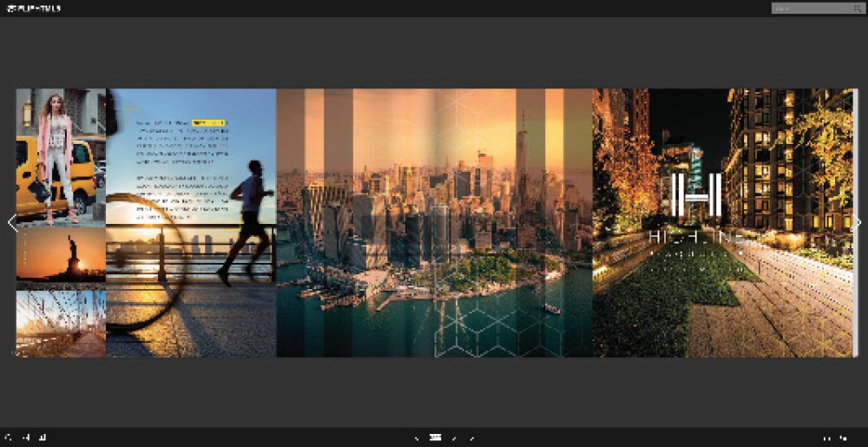This screenshot has width=868, height=447.
Task: Click the yellow highlighted text on runner page
Action: pos(208,123)
